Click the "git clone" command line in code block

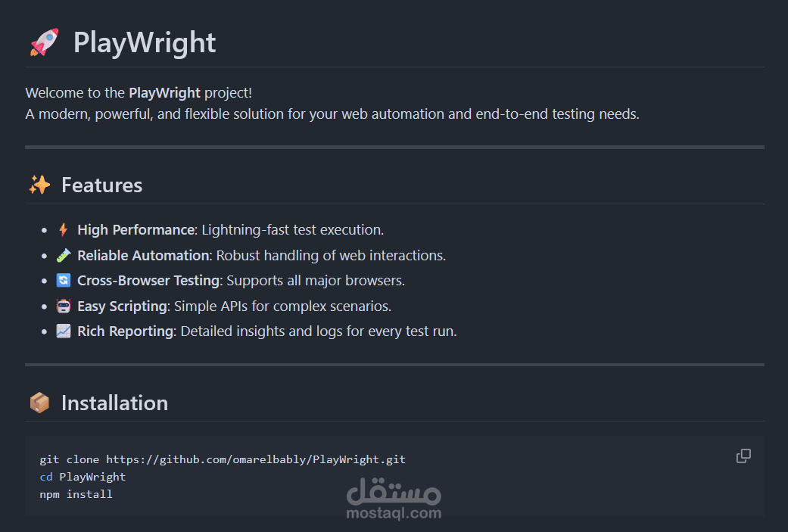(223, 459)
